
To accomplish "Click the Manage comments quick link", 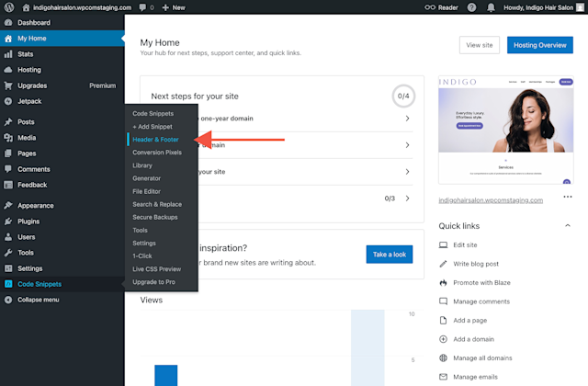I will (x=481, y=301).
